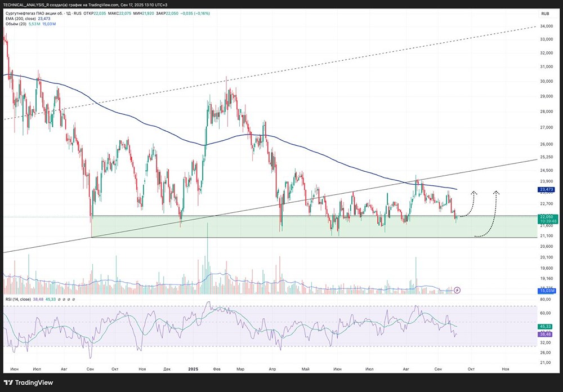The width and height of the screenshot is (563, 392).
Task: Click the 45,33 RSI tag on the scale
Action: [546, 327]
